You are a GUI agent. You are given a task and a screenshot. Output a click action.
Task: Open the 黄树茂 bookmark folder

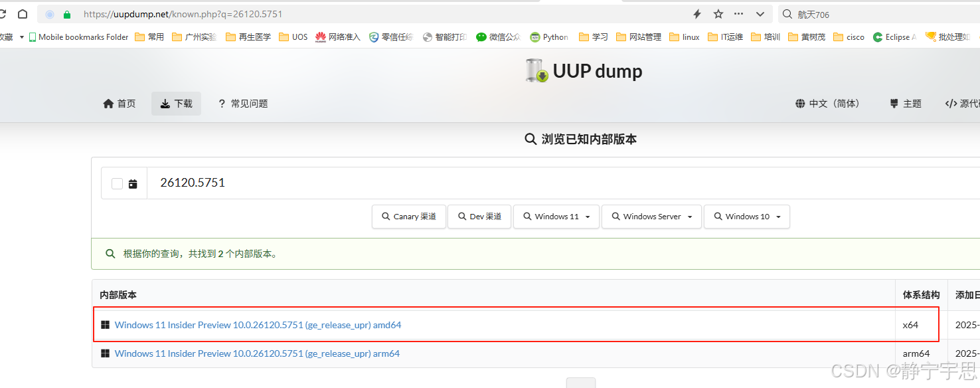click(x=807, y=37)
